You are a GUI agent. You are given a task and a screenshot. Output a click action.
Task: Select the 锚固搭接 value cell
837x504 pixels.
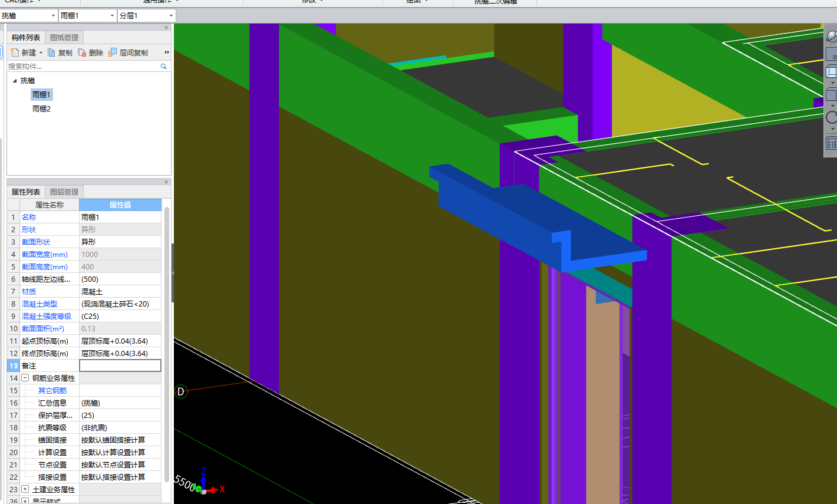[x=120, y=440]
